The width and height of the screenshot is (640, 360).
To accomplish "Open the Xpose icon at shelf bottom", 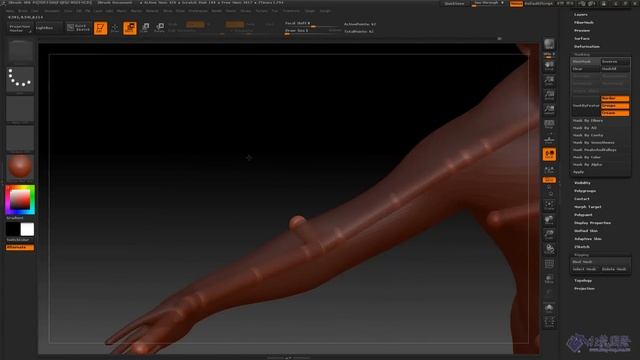I will click(549, 322).
